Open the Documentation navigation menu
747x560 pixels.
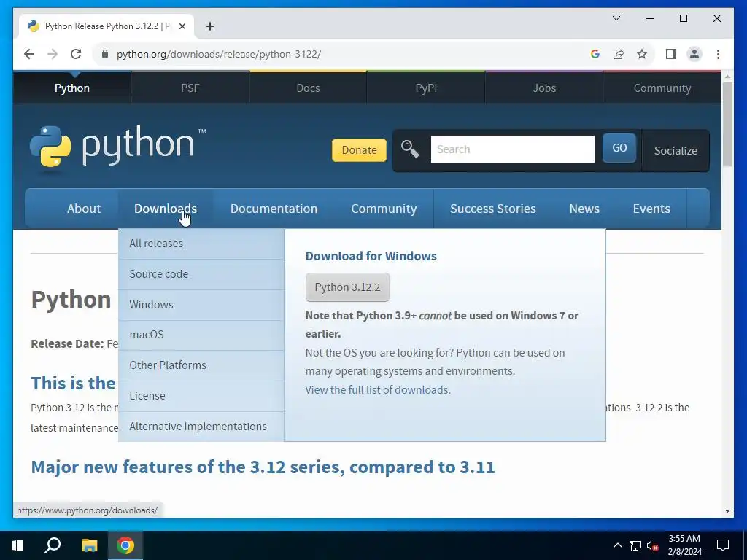(274, 209)
